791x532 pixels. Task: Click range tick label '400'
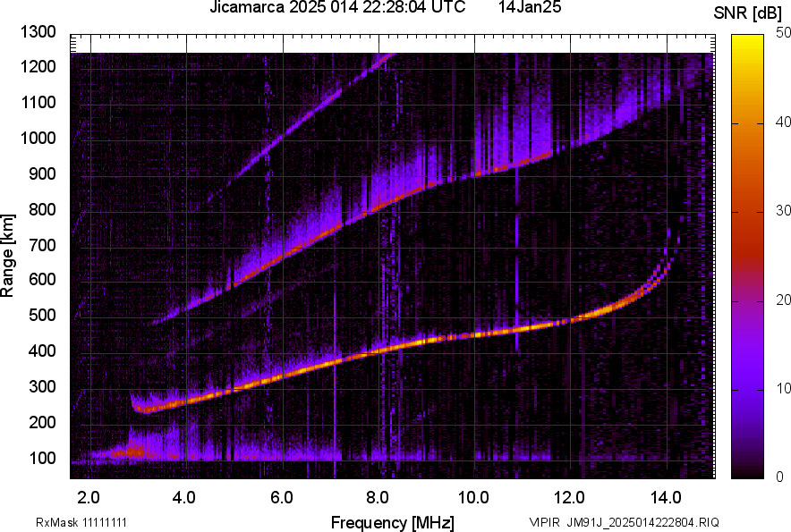point(42,350)
